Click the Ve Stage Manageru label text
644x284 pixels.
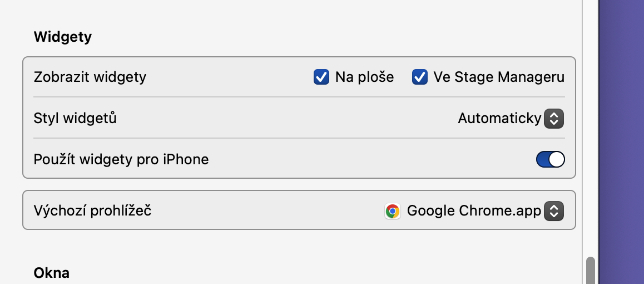499,77
